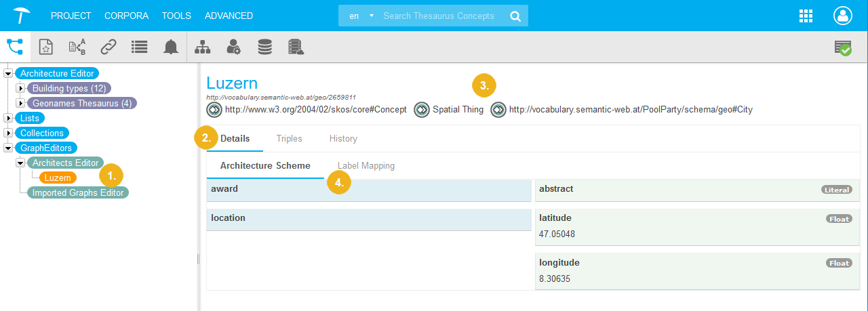868x311 pixels.
Task: Collapse the Architects Editor node
Action: [20, 163]
